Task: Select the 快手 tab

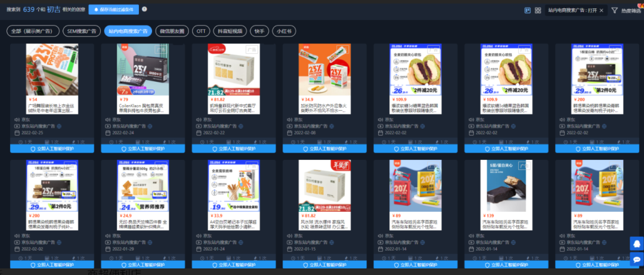Action: (259, 31)
